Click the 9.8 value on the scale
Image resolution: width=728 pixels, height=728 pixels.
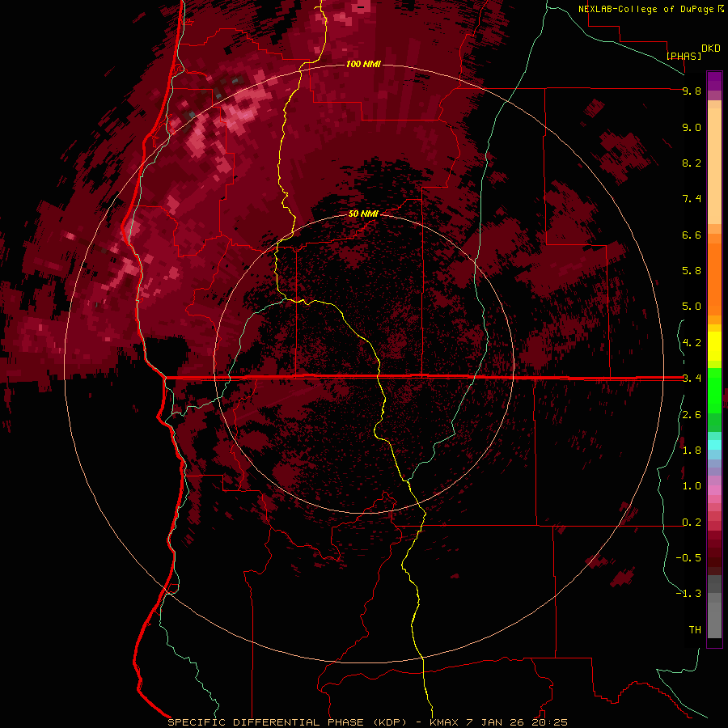(692, 91)
